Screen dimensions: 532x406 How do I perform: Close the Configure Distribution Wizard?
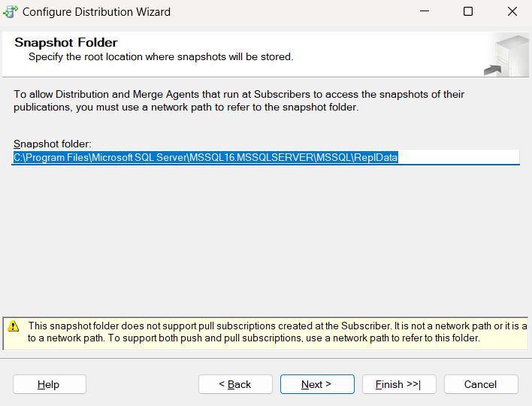click(x=512, y=12)
